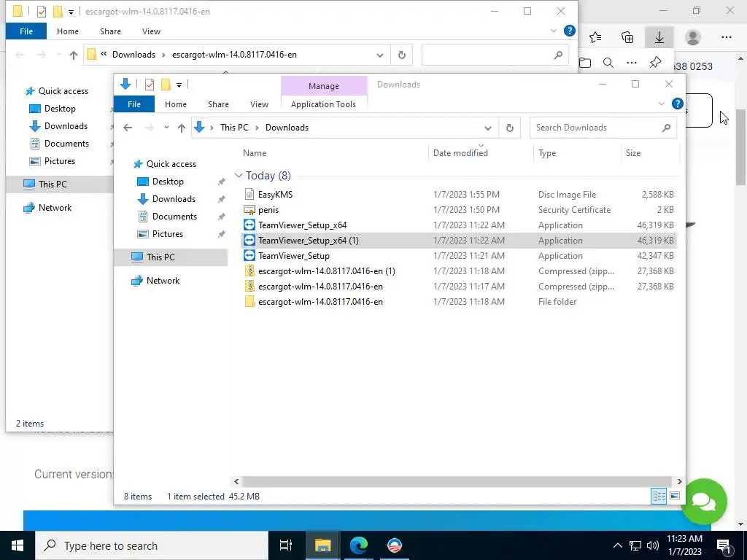Click Search Downloads field
This screenshot has height=560, width=747.
click(x=603, y=128)
